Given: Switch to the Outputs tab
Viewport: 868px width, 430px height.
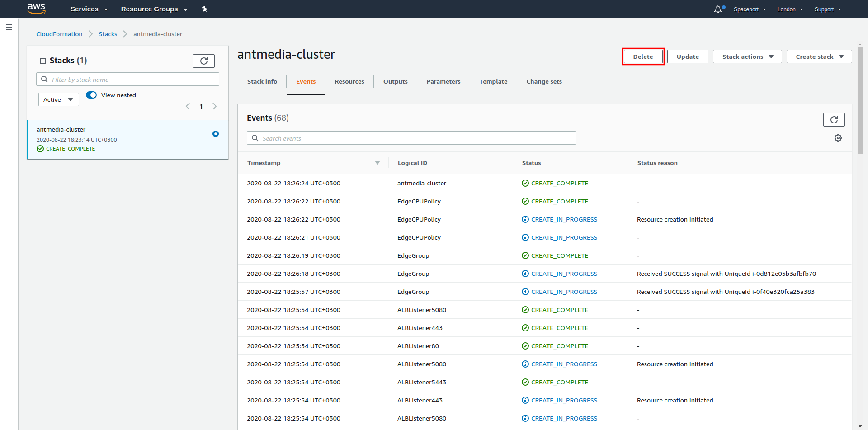Looking at the screenshot, I should [x=396, y=82].
